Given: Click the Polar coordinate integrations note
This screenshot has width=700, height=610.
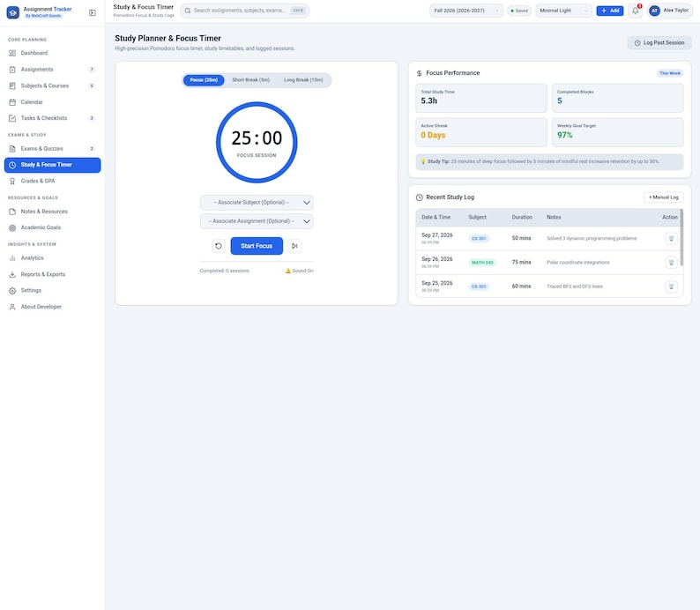Looking at the screenshot, I should coord(577,263).
